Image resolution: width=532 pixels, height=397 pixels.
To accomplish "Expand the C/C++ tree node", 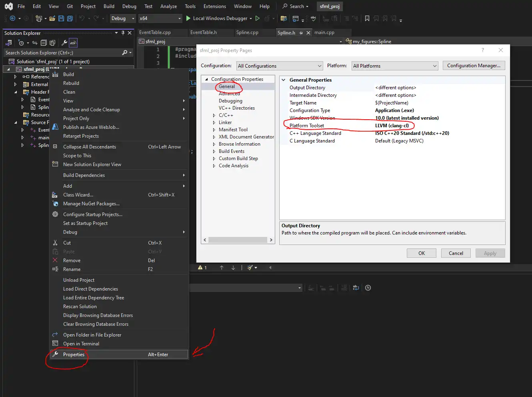I will [214, 115].
